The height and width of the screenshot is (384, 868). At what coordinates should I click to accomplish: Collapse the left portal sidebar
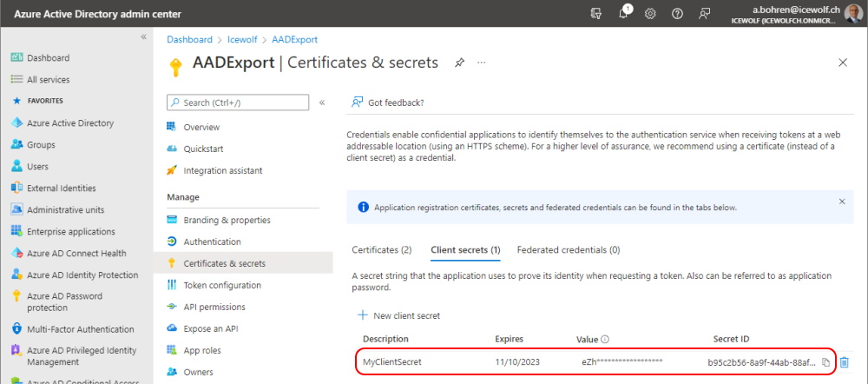143,36
